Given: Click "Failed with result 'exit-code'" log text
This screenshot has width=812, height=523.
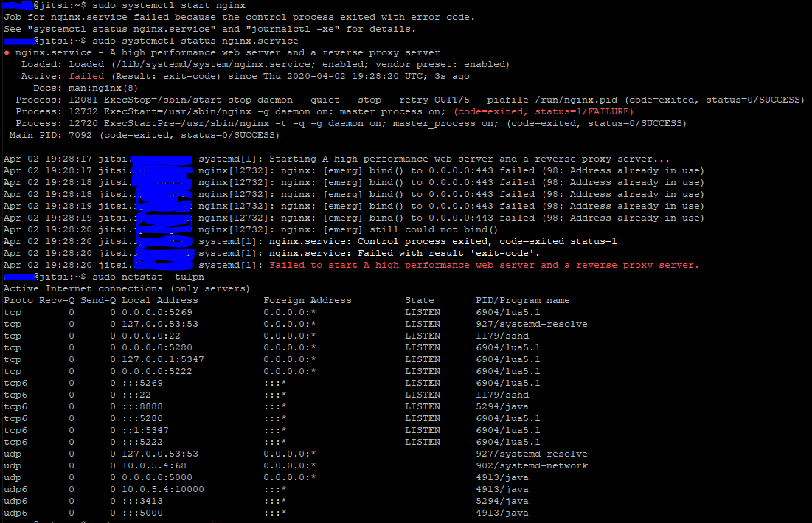Looking at the screenshot, I should coord(448,253).
